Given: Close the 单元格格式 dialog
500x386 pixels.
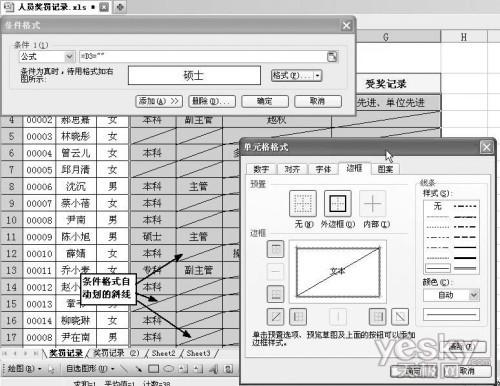Looking at the screenshot, I should (486, 147).
